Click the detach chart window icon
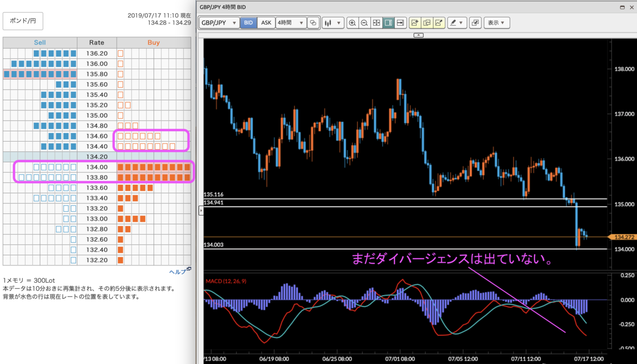Screen dimensions: 637x364 point(475,23)
